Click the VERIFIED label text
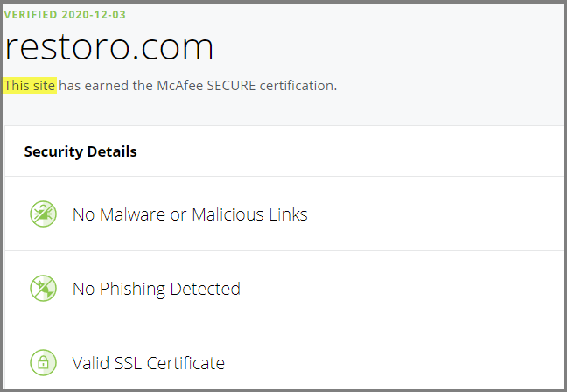567x392 pixels. point(31,15)
